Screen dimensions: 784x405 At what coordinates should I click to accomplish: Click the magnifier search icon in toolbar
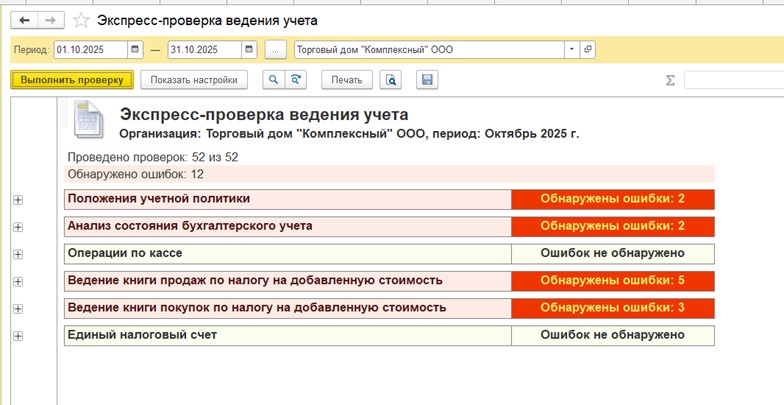[273, 80]
